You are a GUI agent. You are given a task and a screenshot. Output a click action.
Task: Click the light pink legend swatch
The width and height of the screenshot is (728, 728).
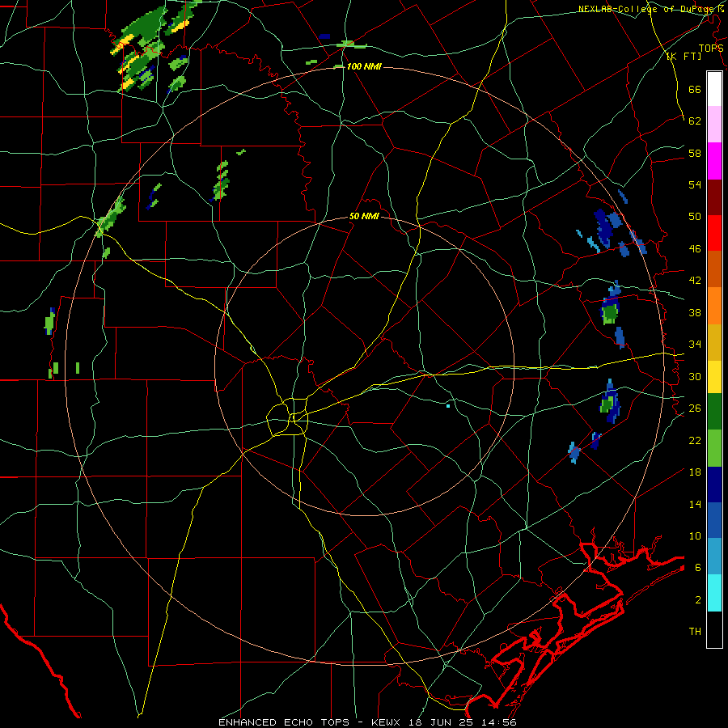click(x=714, y=124)
